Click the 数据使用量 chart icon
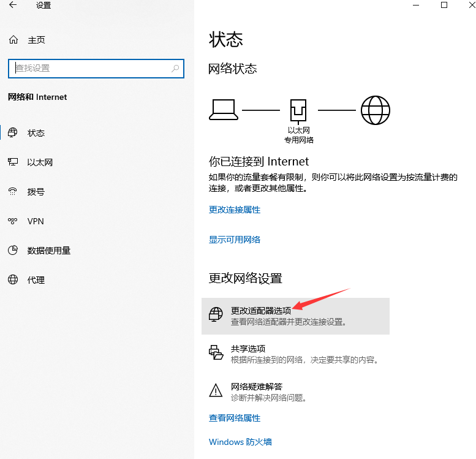 (x=13, y=251)
